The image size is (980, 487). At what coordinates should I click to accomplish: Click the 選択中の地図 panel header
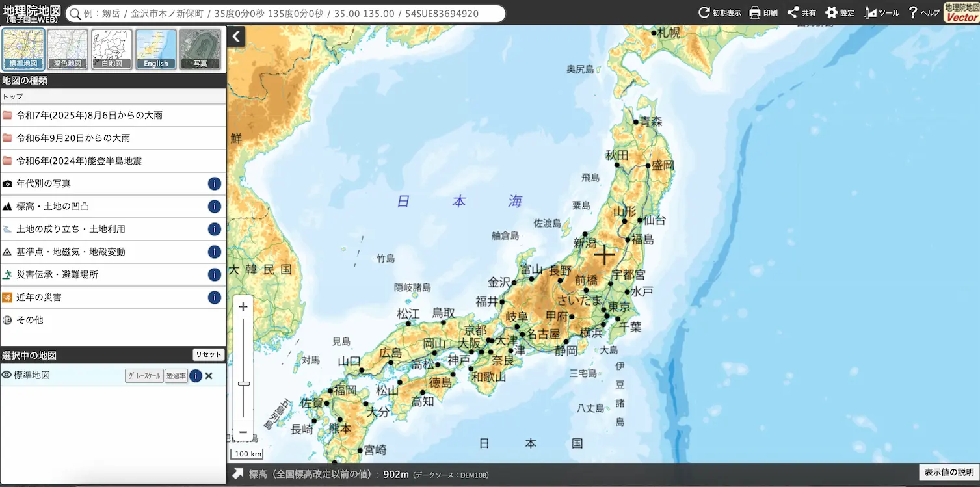(96, 355)
